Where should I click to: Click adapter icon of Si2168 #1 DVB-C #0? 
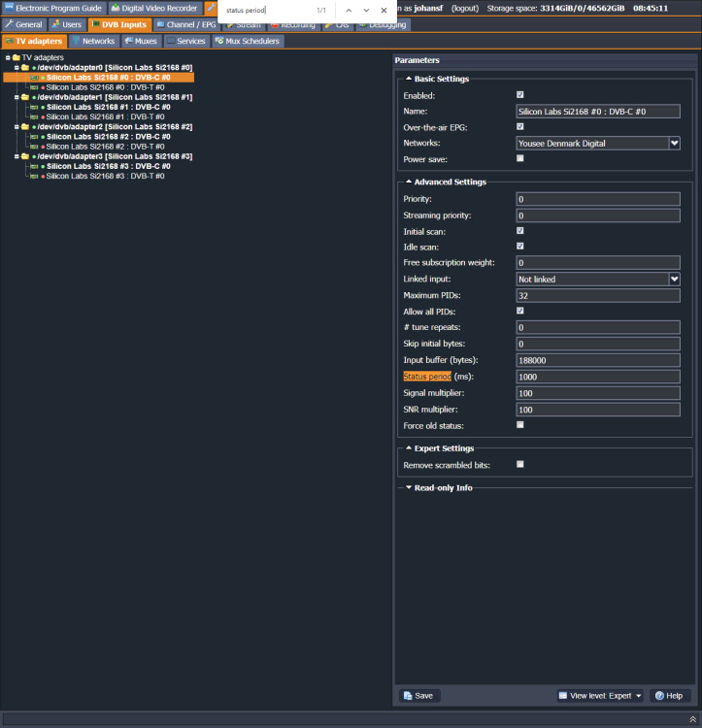pyautogui.click(x=34, y=107)
